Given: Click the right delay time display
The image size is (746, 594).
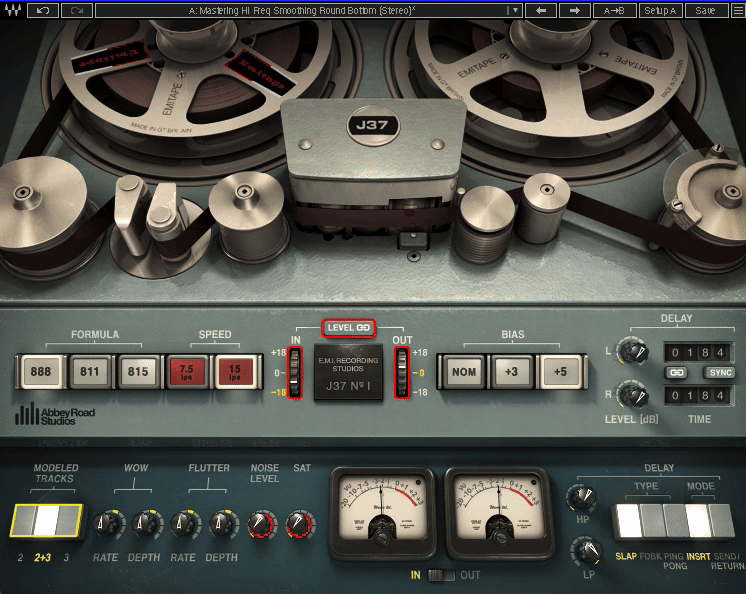Looking at the screenshot, I should click(697, 395).
